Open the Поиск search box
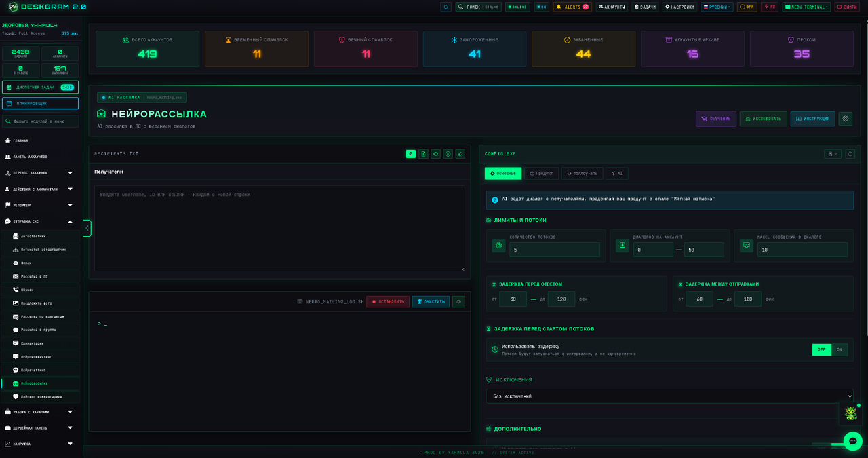Viewport: 868px width, 458px height. pos(478,7)
